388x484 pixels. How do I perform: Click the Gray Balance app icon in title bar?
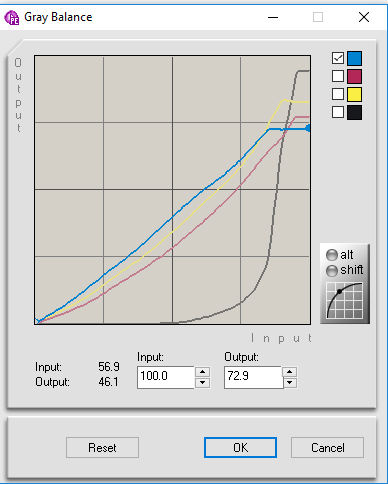click(x=12, y=18)
